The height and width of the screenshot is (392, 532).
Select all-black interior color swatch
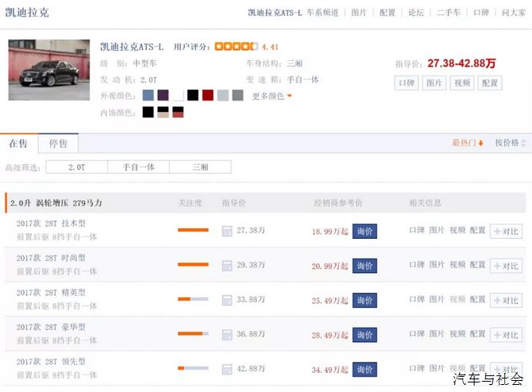pyautogui.click(x=148, y=112)
